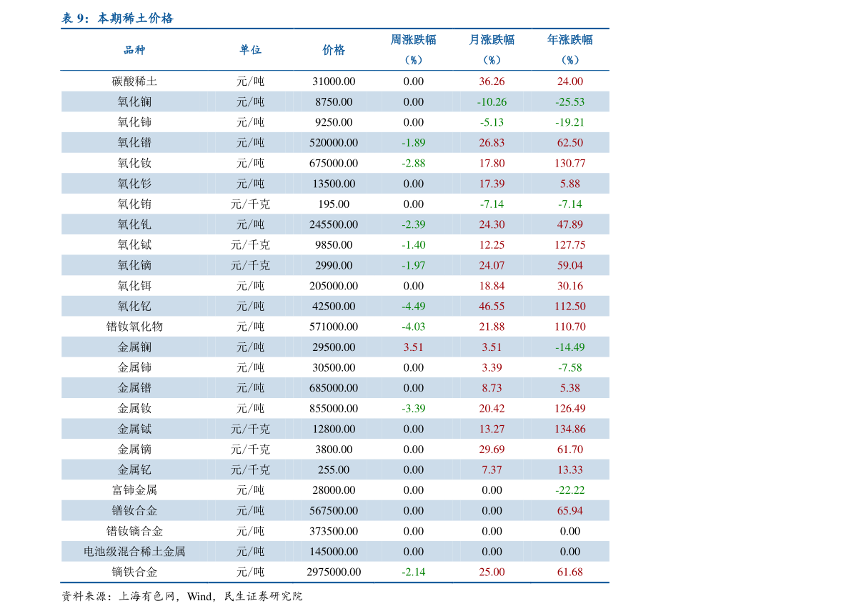Select the 氧化镧 row label
Screen dimensions: 851x616
point(133,101)
